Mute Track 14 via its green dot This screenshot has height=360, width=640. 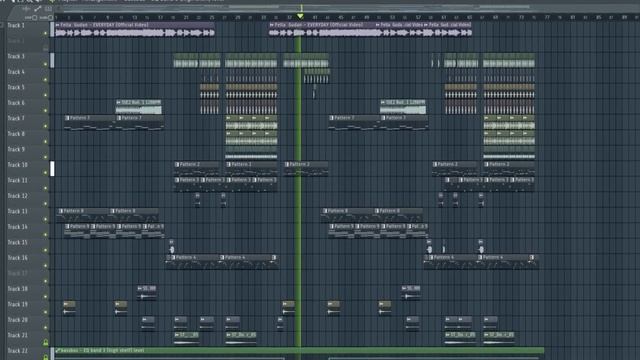pos(45,235)
